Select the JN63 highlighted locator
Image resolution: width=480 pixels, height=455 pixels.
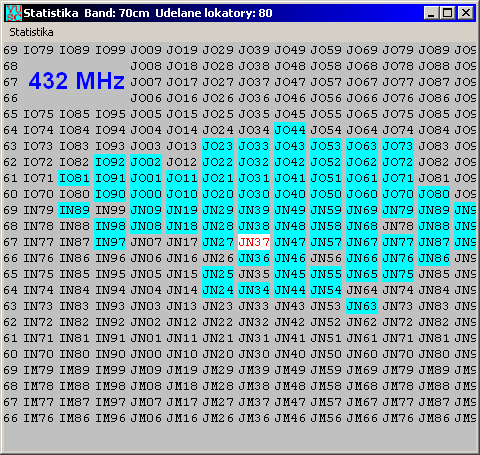pyautogui.click(x=362, y=306)
